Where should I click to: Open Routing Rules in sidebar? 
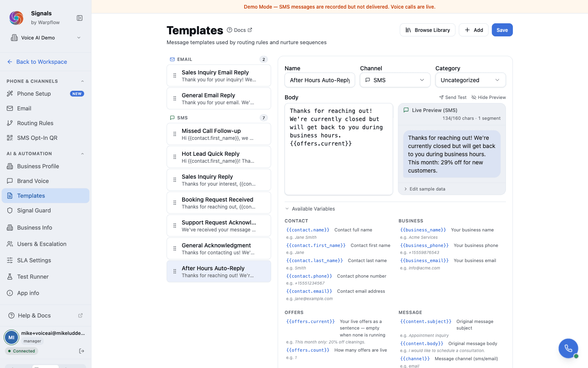tap(45, 123)
